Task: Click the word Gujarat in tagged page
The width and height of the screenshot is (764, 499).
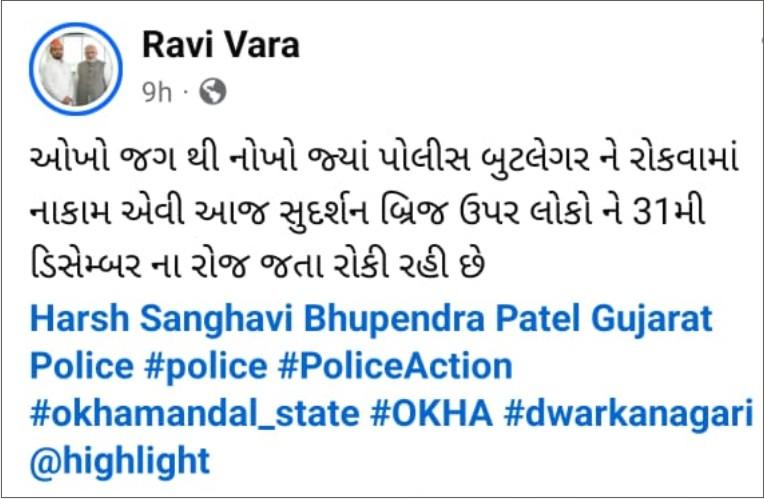Action: (652, 318)
